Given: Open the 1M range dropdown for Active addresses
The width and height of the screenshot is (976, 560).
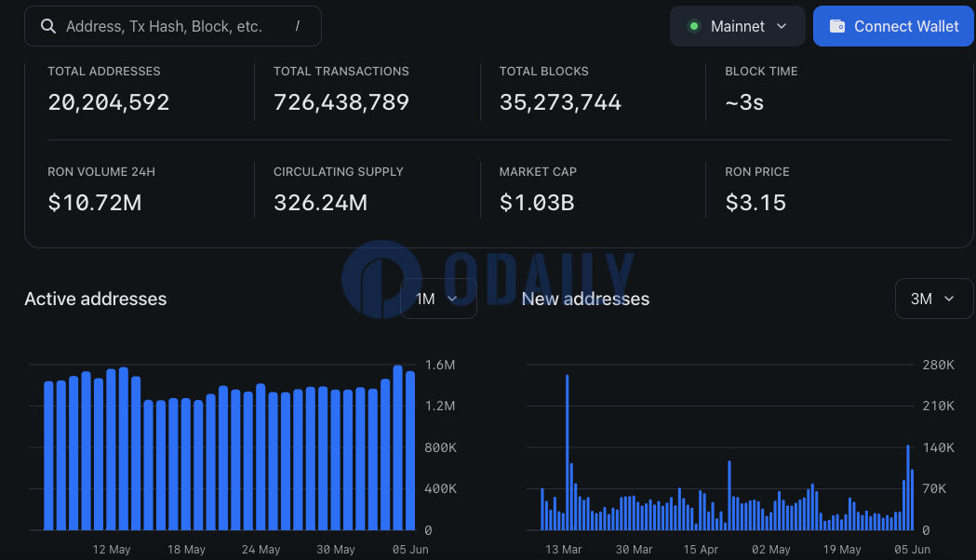Looking at the screenshot, I should tap(438, 299).
